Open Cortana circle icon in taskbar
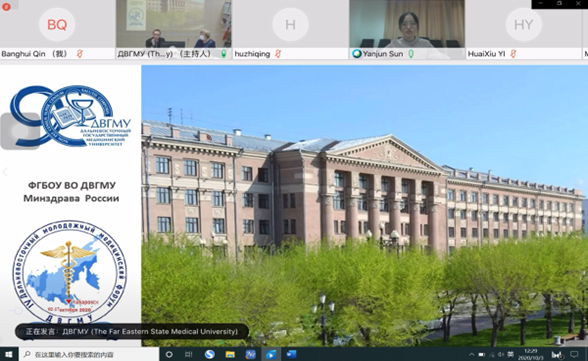This screenshot has width=588, height=361. point(169,354)
